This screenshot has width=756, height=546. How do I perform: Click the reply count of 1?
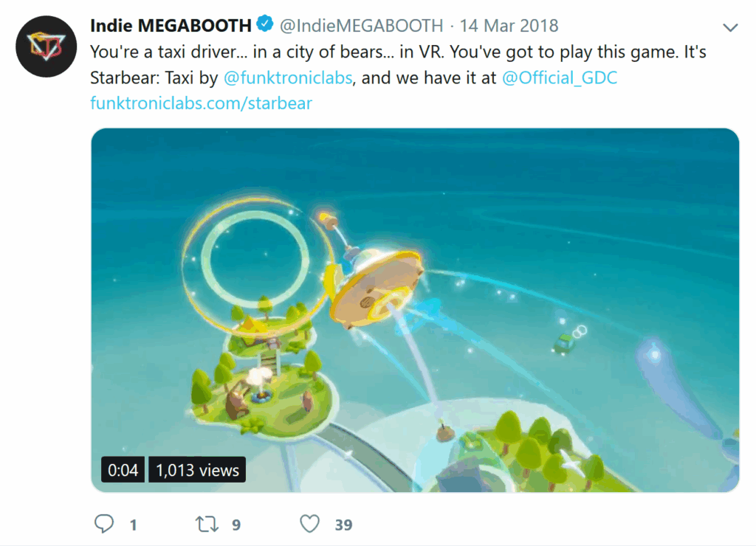134,525
